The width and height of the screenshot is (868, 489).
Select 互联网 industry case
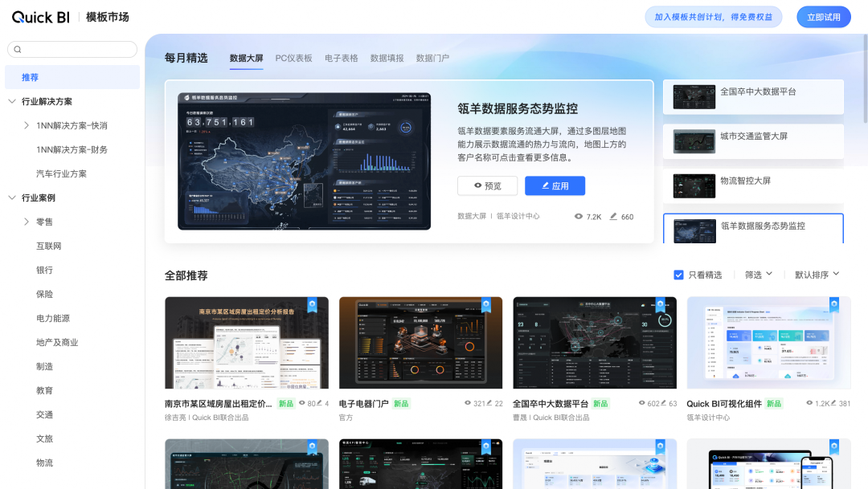(49, 247)
